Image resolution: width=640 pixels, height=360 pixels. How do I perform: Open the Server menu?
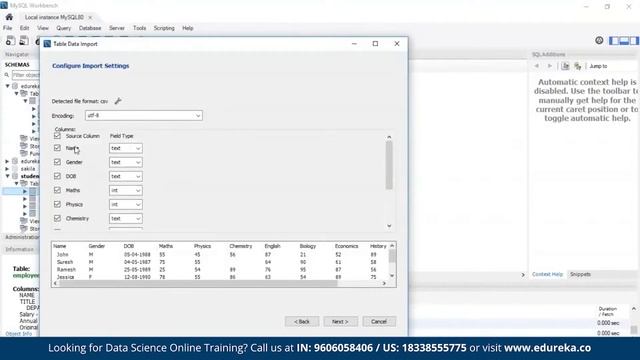point(117,28)
